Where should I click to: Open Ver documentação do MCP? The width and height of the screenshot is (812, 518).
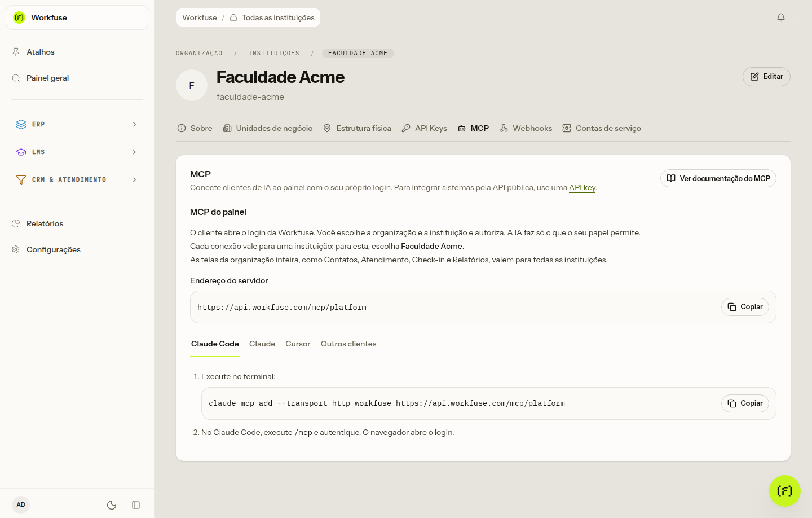[718, 178]
